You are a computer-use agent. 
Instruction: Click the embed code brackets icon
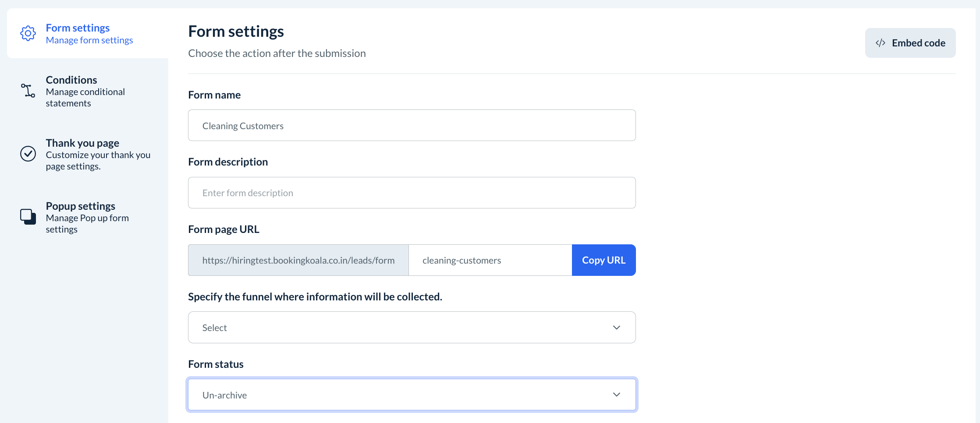coord(880,43)
